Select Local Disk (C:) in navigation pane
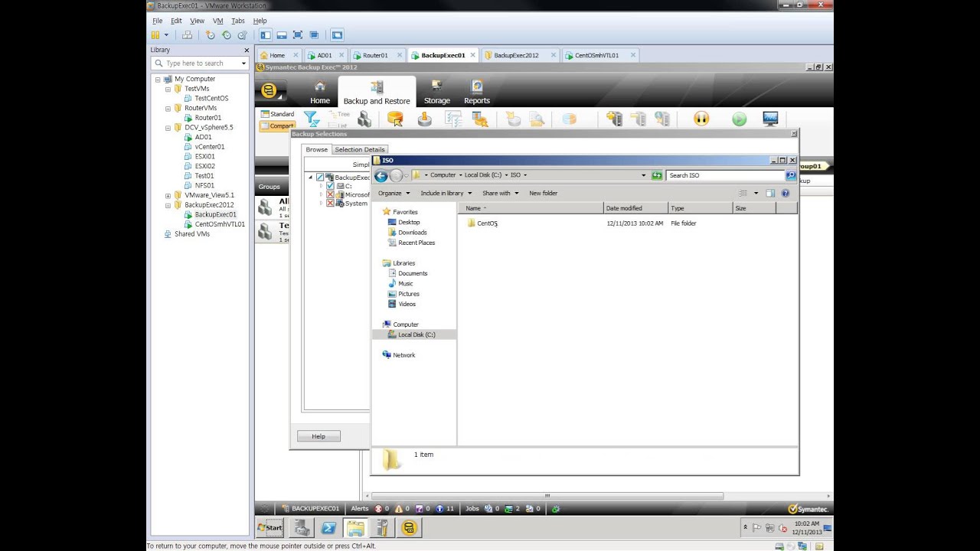This screenshot has width=980, height=551. (x=414, y=334)
